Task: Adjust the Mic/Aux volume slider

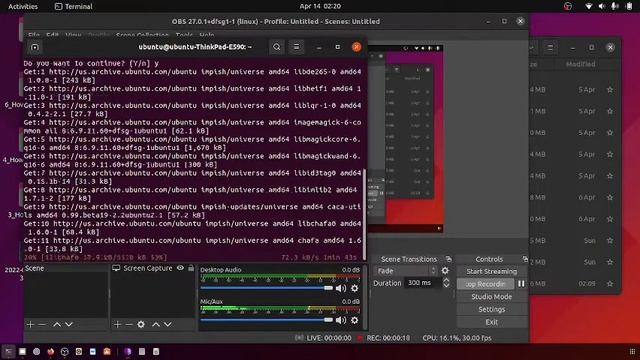Action: click(267, 320)
